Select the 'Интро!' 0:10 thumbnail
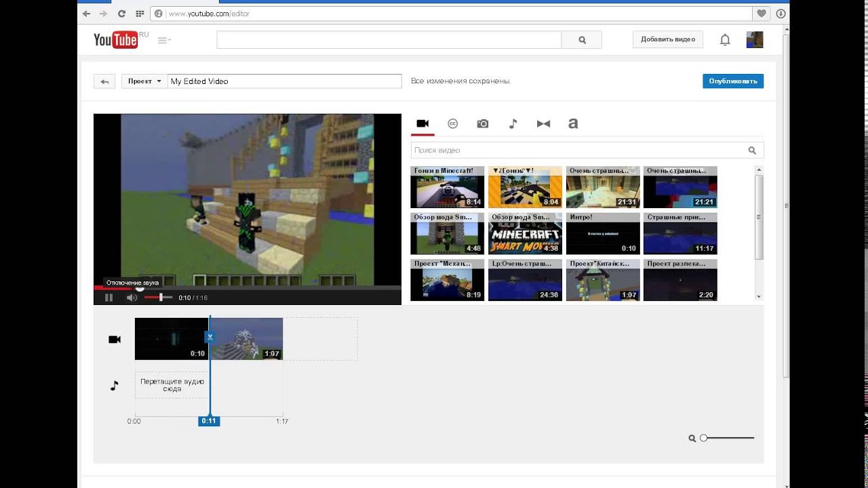 [x=603, y=234]
